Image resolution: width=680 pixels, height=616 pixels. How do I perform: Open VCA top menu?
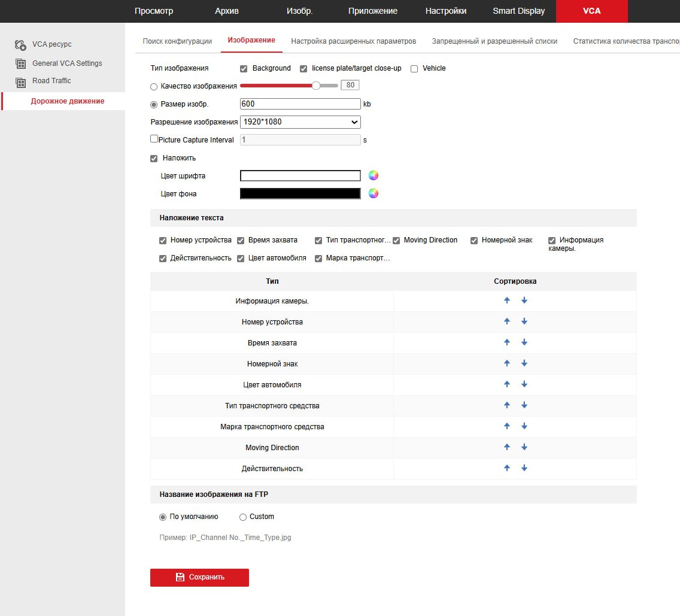591,11
